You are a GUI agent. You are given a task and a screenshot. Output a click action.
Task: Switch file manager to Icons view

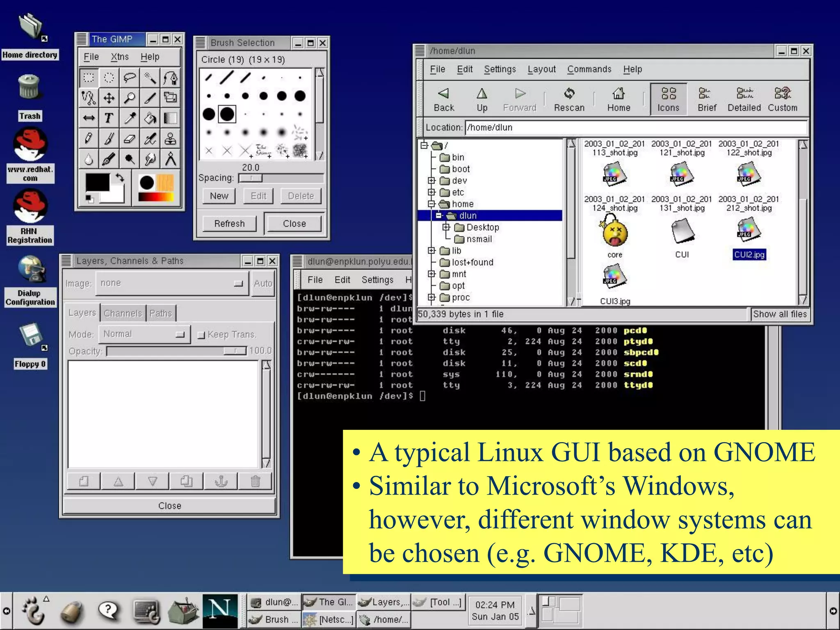point(668,100)
